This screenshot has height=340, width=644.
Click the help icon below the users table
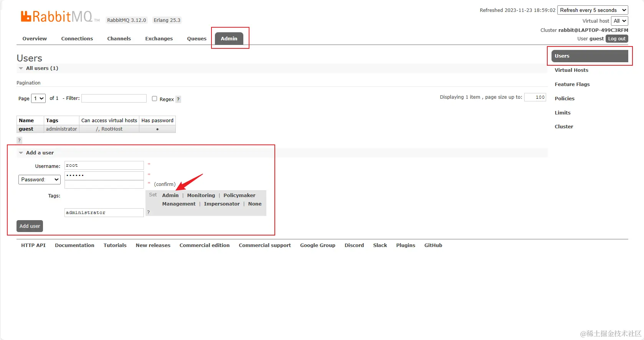click(19, 140)
